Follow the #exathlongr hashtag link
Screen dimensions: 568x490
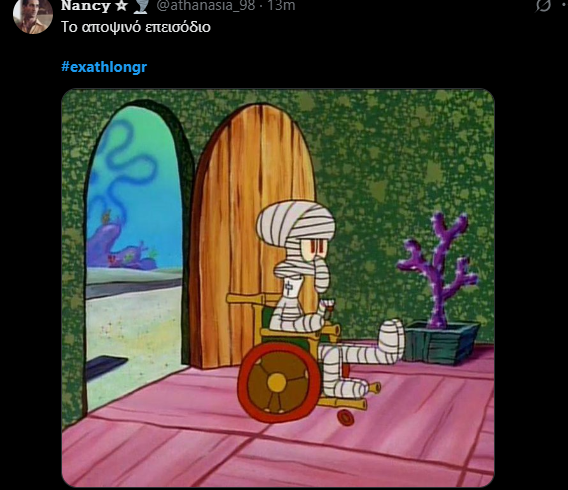104,67
